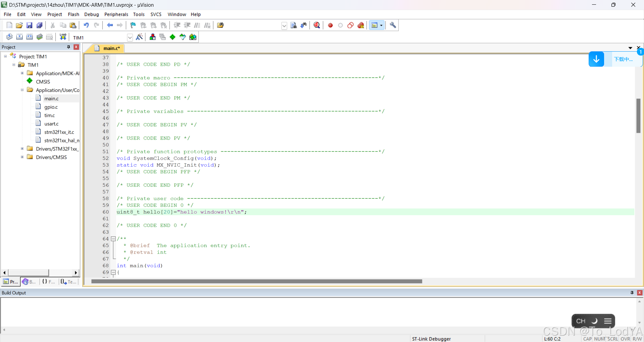
Task: Expand the Drivers/CMSIS folder
Action: 22,157
